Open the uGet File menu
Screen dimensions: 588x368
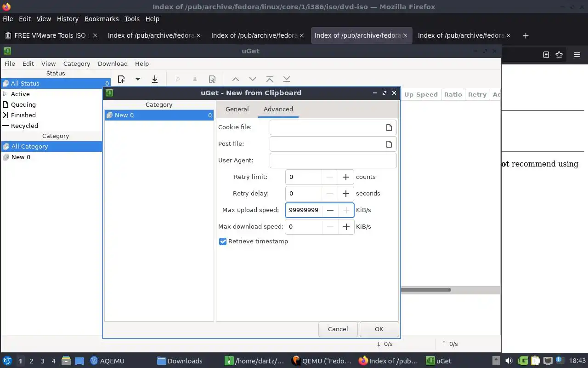(10, 63)
